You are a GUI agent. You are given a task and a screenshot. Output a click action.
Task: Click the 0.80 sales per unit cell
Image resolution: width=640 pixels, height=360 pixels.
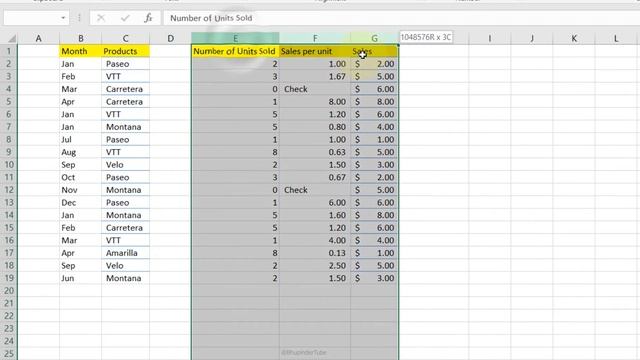click(315, 127)
